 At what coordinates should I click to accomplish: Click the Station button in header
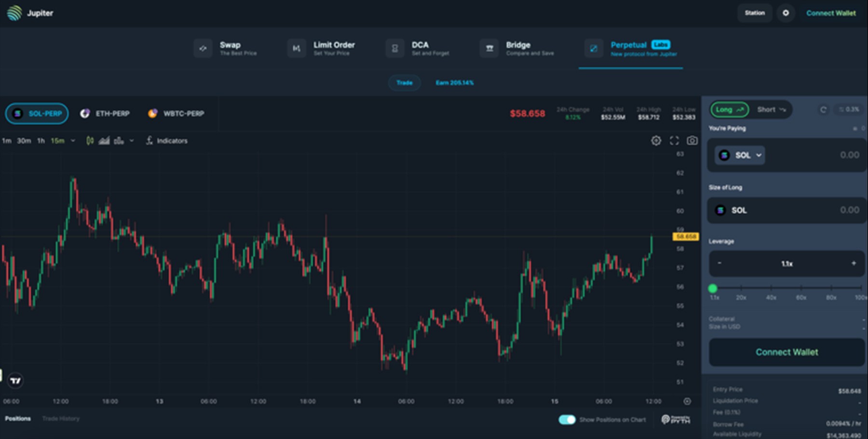(754, 13)
